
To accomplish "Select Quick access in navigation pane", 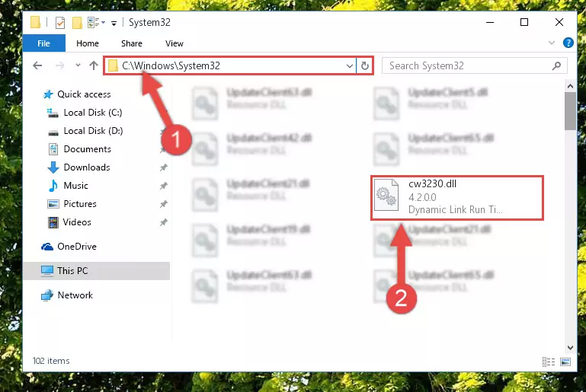I will tap(84, 94).
